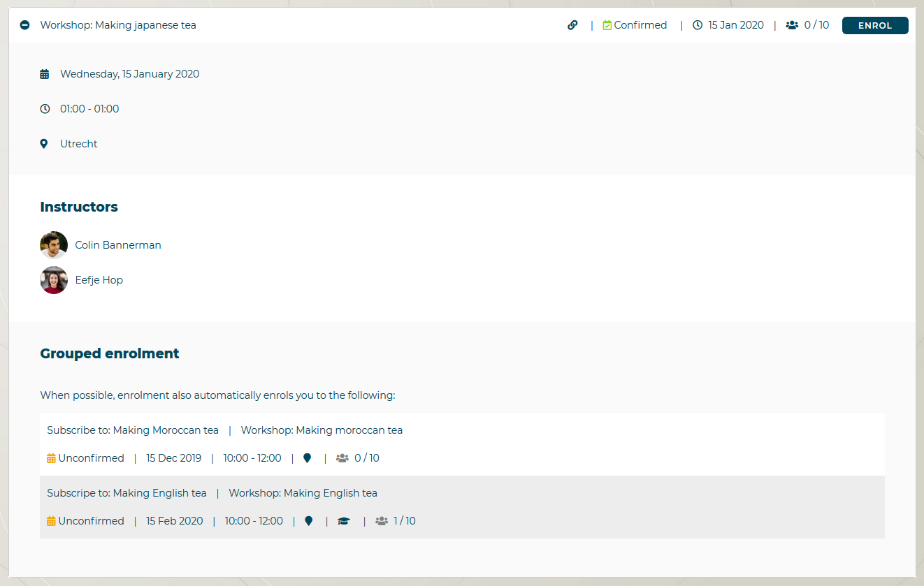Click the 'Instructors' heading
This screenshot has height=586, width=924.
79,207
